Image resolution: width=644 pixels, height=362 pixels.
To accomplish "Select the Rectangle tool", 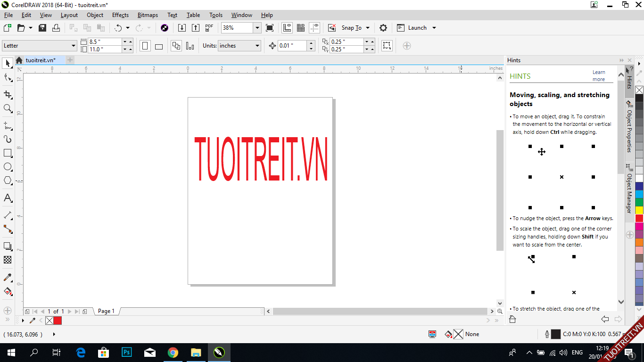I will tap(8, 153).
